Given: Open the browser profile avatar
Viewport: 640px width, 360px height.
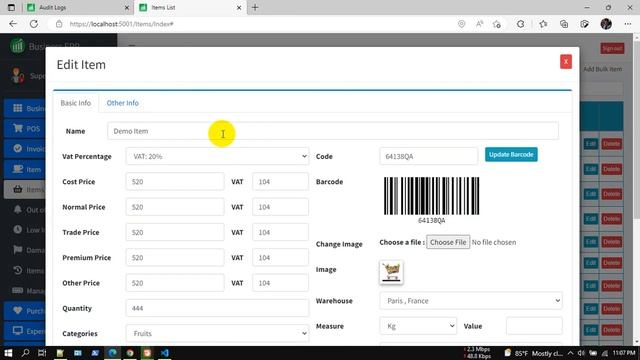Looking at the screenshot, I should pos(606,24).
